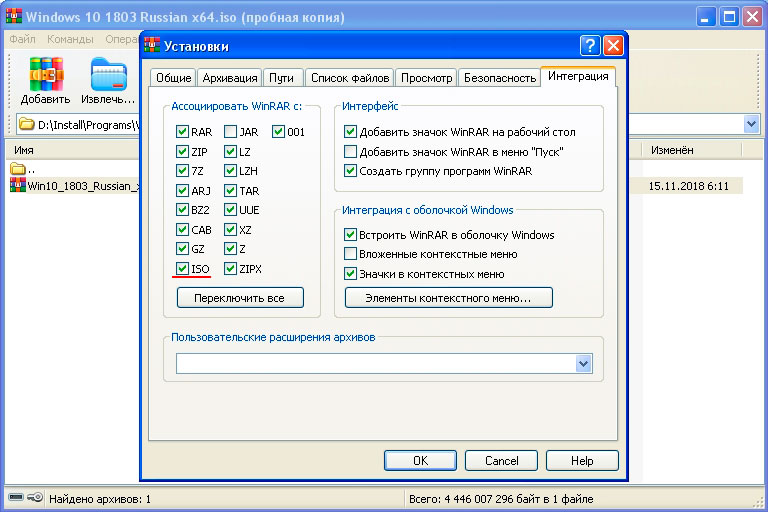Image resolution: width=768 pixels, height=512 pixels.
Task: Click the folder icon in the path bar
Action: tap(26, 124)
